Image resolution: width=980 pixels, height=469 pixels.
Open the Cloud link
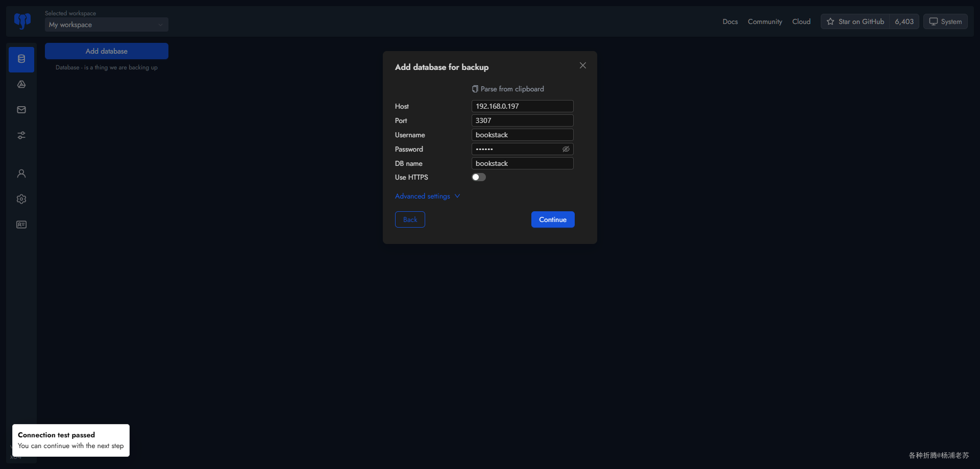pyautogui.click(x=801, y=21)
